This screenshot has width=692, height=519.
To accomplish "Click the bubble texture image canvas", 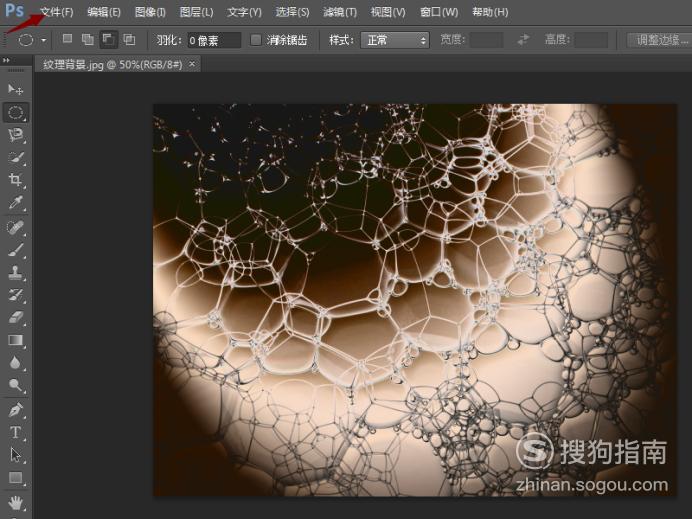I will (414, 300).
